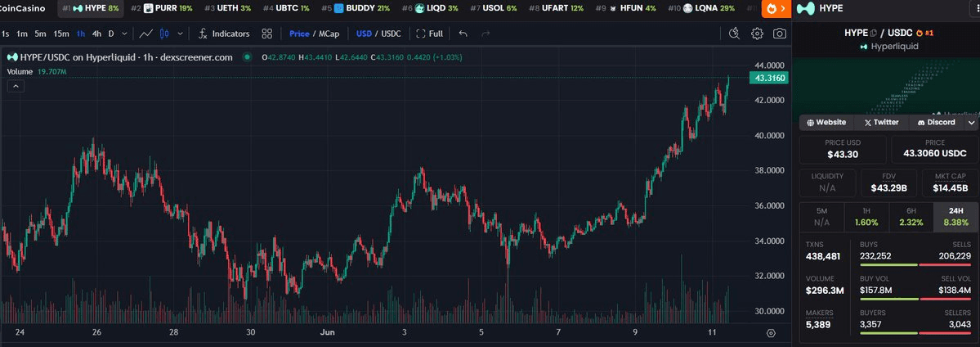Image resolution: width=980 pixels, height=347 pixels.
Task: Select the 6H stats tab
Action: coord(911,216)
